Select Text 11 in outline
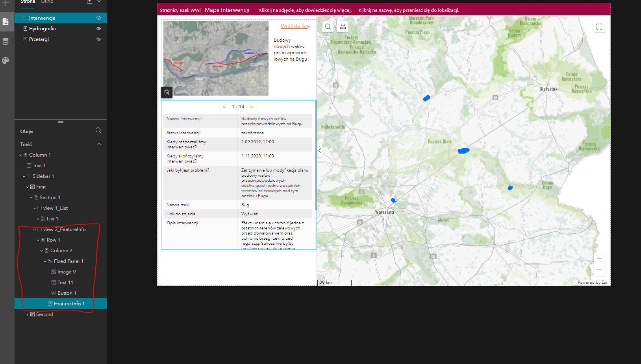This screenshot has width=641, height=364. (65, 283)
